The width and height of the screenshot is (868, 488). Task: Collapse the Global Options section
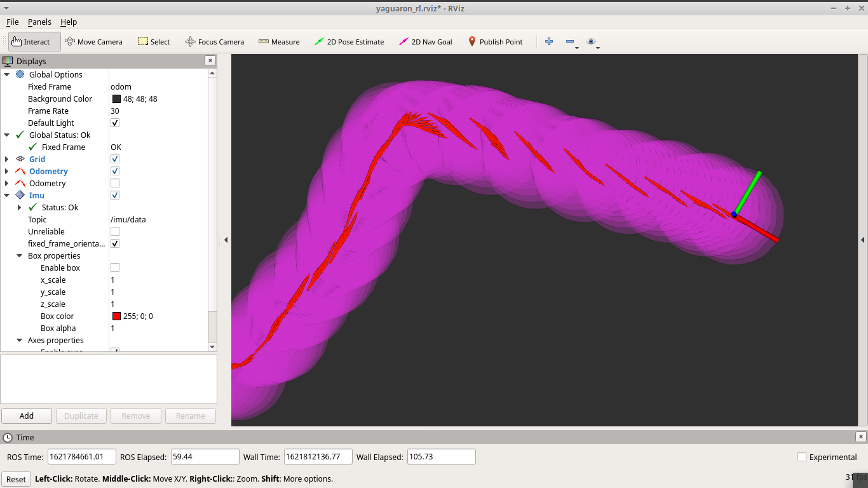click(x=7, y=74)
